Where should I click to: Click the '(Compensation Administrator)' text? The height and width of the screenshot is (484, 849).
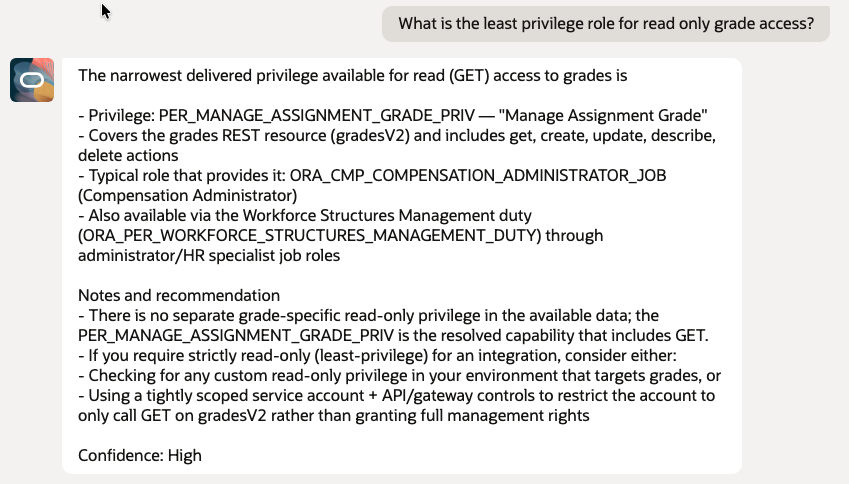[x=187, y=195]
